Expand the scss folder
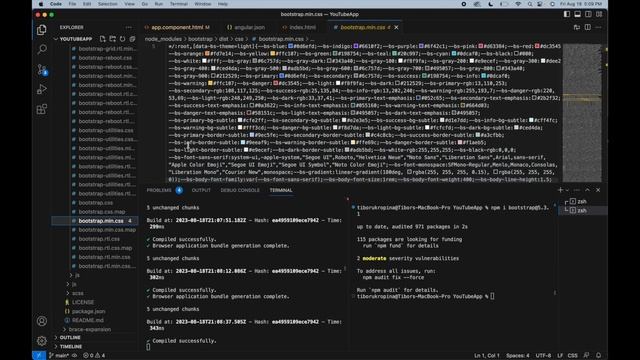This screenshot has height=360, width=640. click(78, 293)
